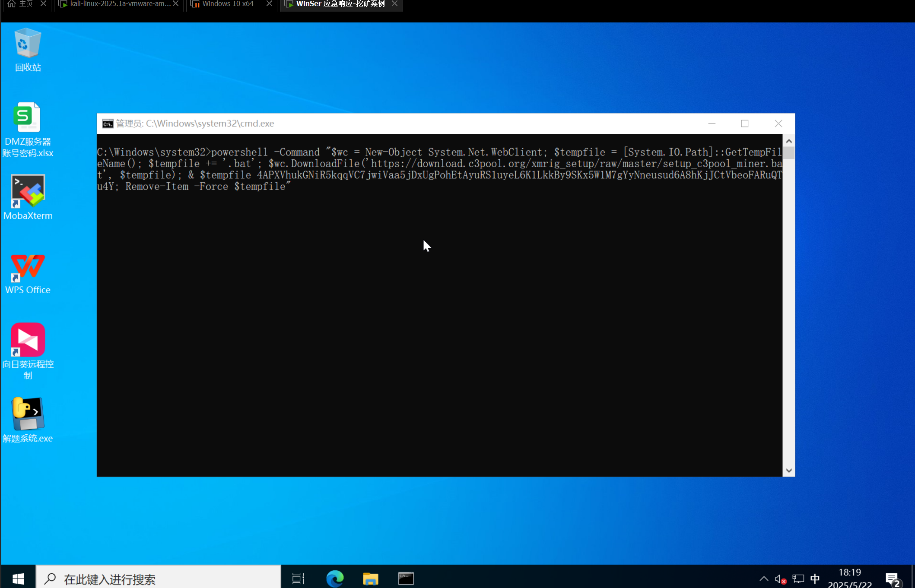Expand hidden tray icons chevron
Image resolution: width=915 pixels, height=588 pixels.
tap(764, 579)
